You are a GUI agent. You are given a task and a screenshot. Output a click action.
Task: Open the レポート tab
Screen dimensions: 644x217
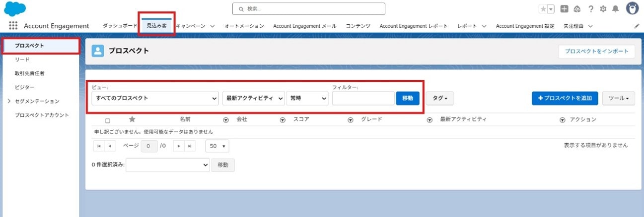pos(467,26)
